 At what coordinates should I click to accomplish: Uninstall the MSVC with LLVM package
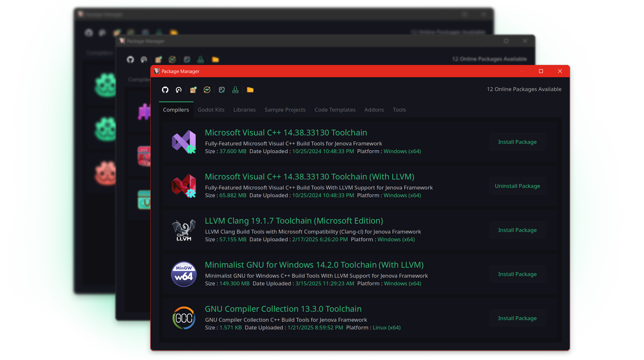[x=517, y=186]
